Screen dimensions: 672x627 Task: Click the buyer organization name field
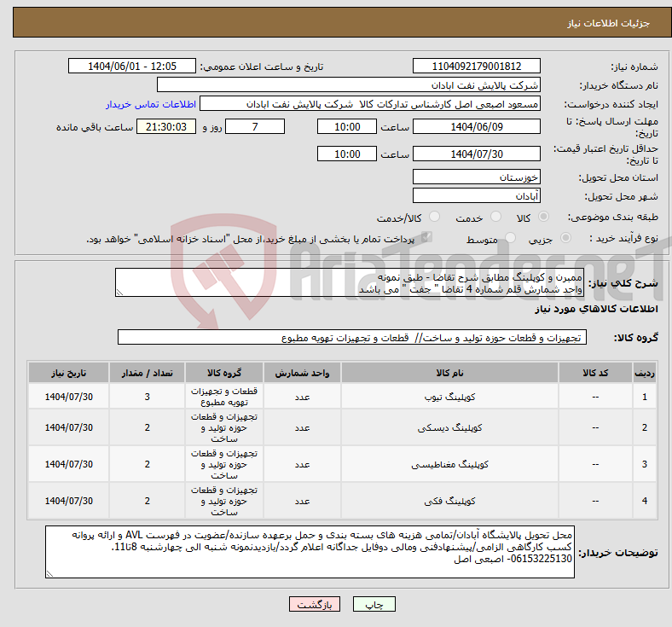pos(349,84)
